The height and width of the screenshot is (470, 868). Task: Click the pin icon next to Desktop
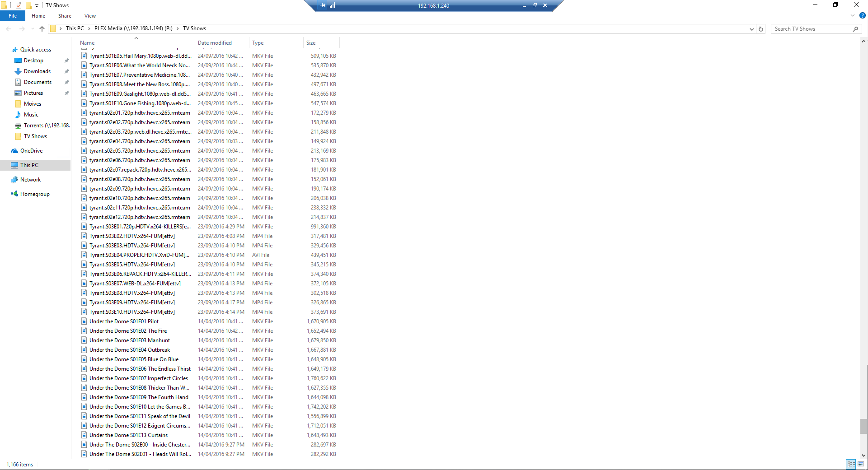pos(67,60)
